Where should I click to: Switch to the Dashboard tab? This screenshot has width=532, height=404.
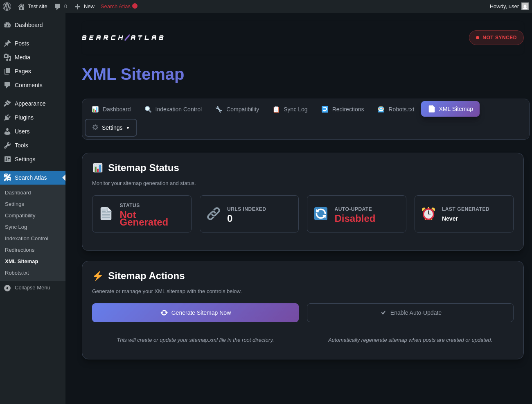111,109
